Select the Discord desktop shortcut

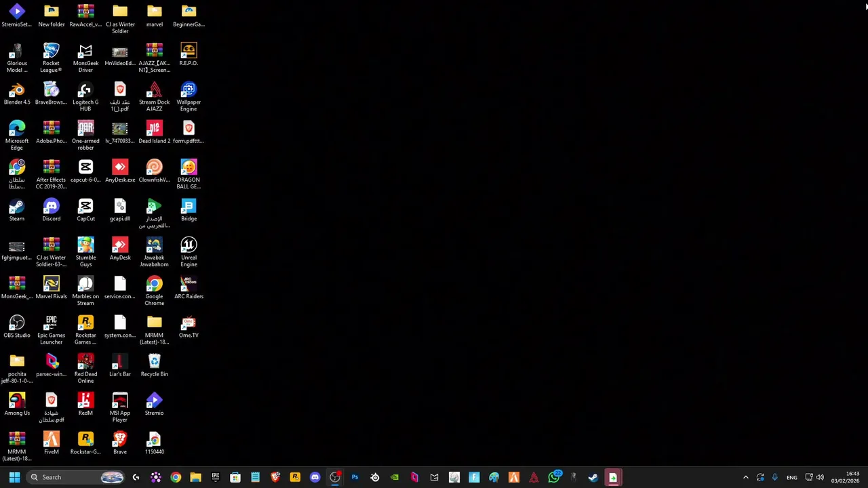pos(51,210)
